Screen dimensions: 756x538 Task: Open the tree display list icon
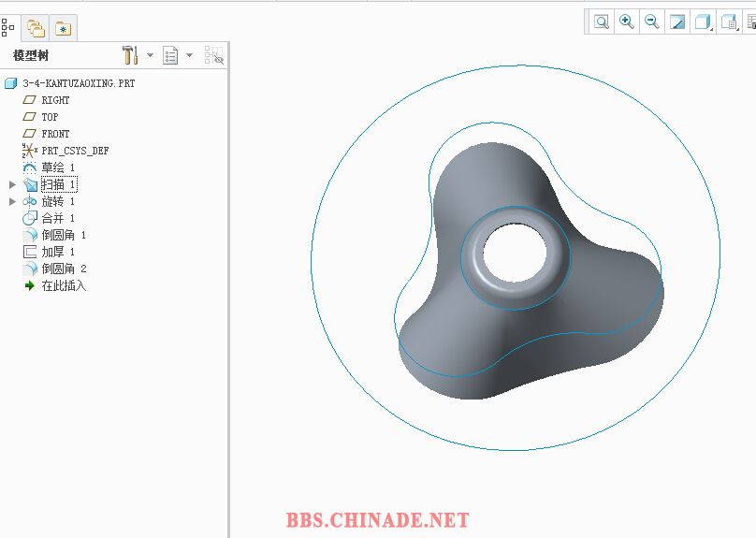point(170,55)
